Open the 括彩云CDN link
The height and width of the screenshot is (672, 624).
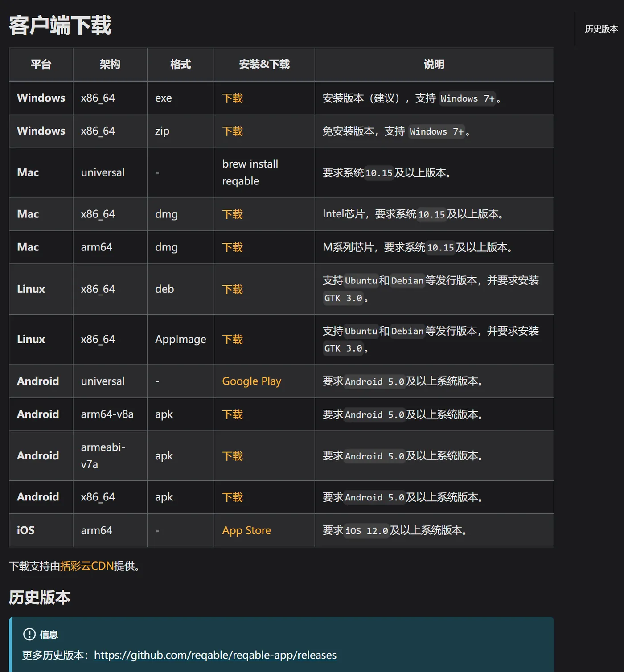(x=87, y=566)
